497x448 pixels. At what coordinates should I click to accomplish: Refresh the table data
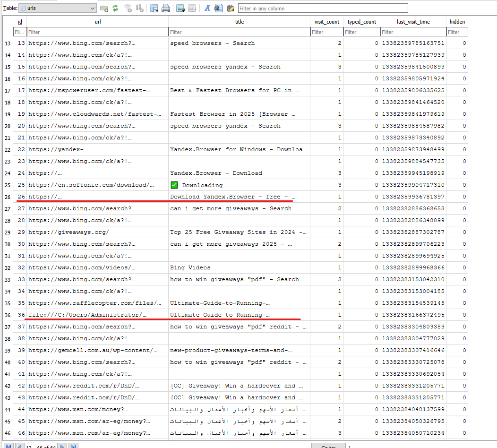[x=115, y=8]
